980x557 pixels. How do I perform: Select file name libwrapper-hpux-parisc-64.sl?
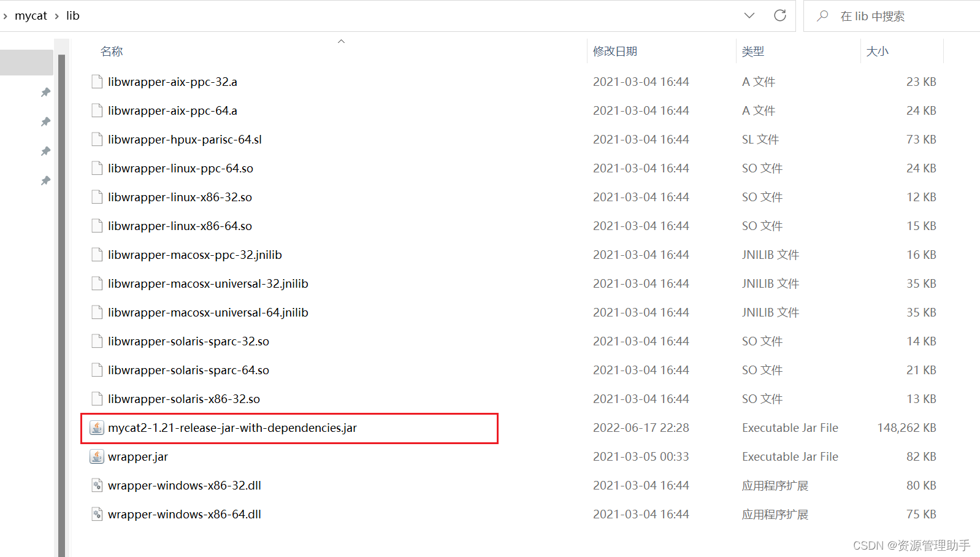point(185,139)
